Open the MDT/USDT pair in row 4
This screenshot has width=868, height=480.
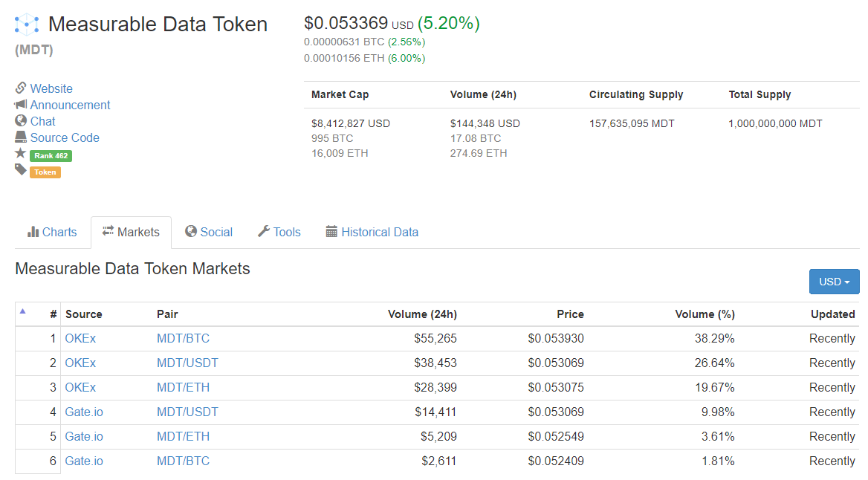[x=188, y=412]
